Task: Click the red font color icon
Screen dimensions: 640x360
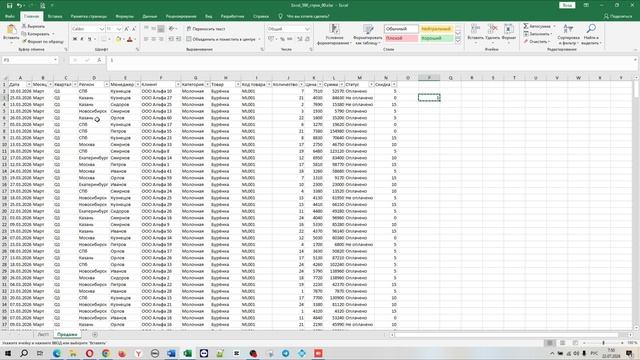Action: coord(130,40)
